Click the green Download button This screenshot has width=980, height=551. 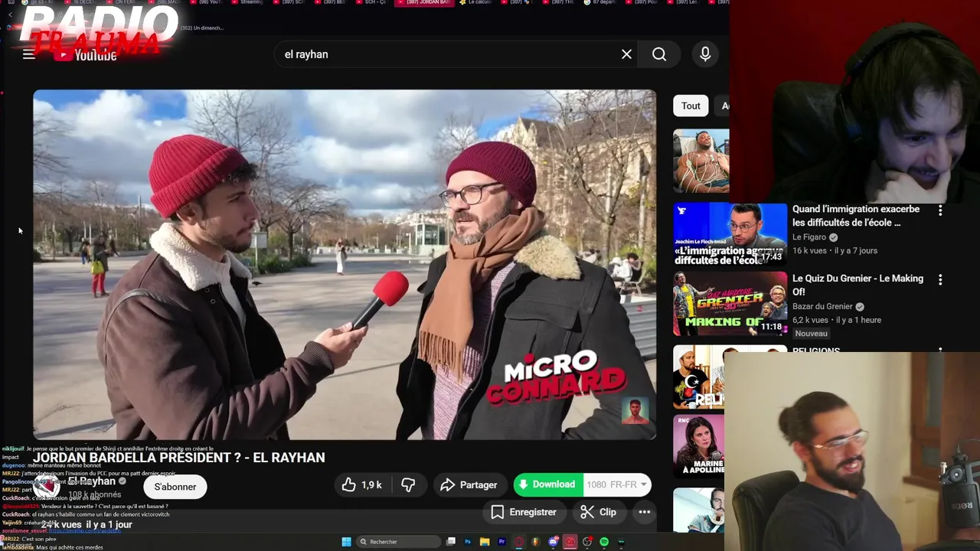[547, 484]
